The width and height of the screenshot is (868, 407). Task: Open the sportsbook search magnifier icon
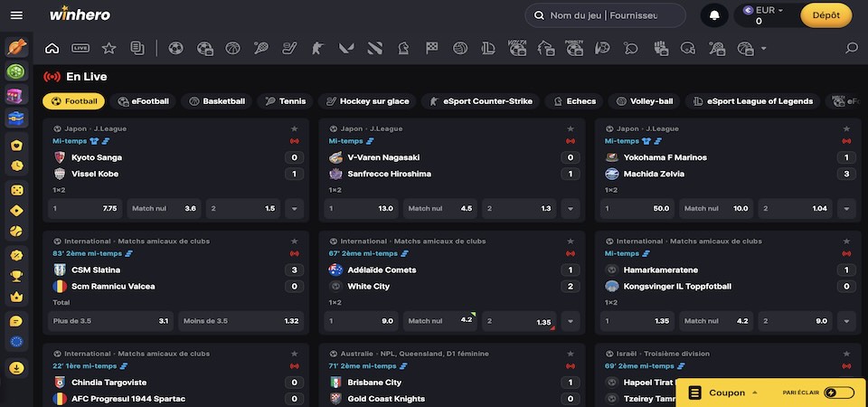(852, 48)
